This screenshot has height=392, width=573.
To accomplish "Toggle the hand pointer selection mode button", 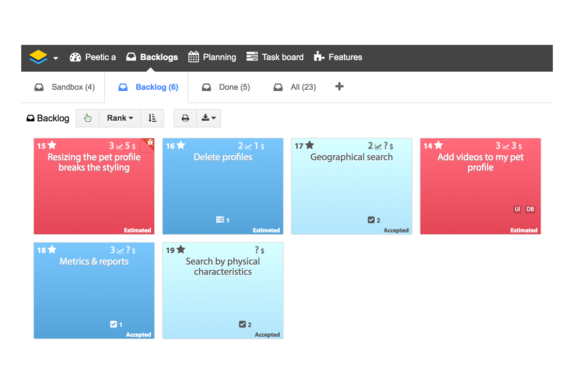I will coord(88,118).
